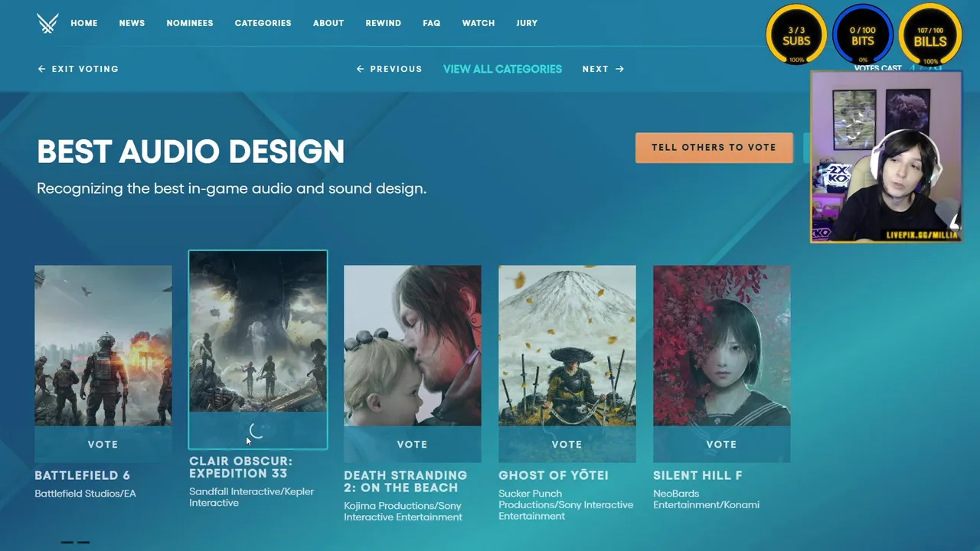Vote for Battlefield 6

coord(103,444)
